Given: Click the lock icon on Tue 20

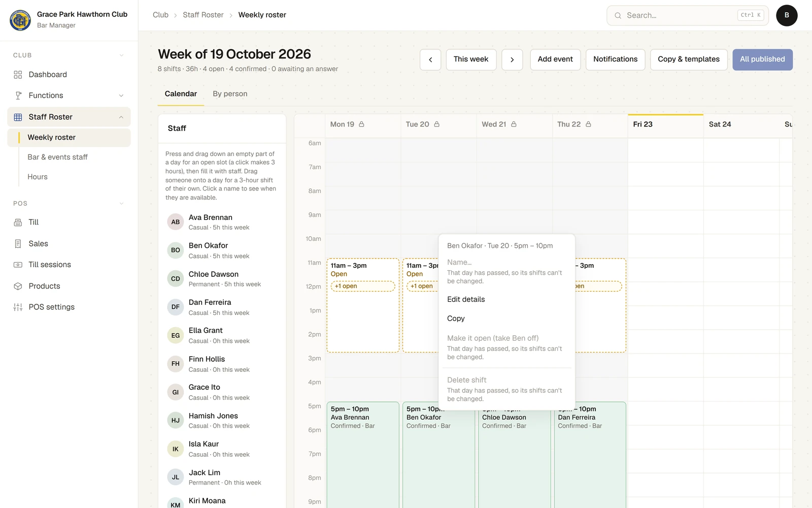Looking at the screenshot, I should click(x=436, y=124).
